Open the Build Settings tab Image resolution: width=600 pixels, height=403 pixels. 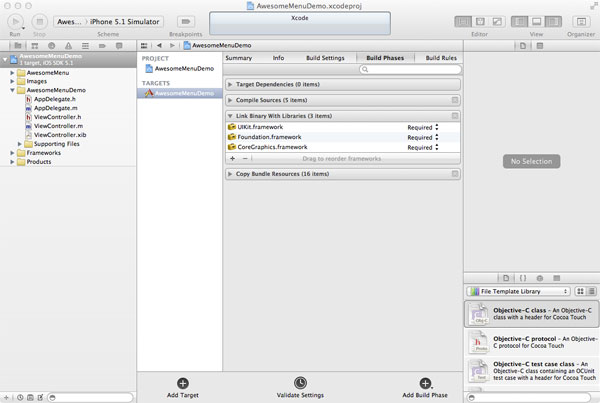(325, 58)
